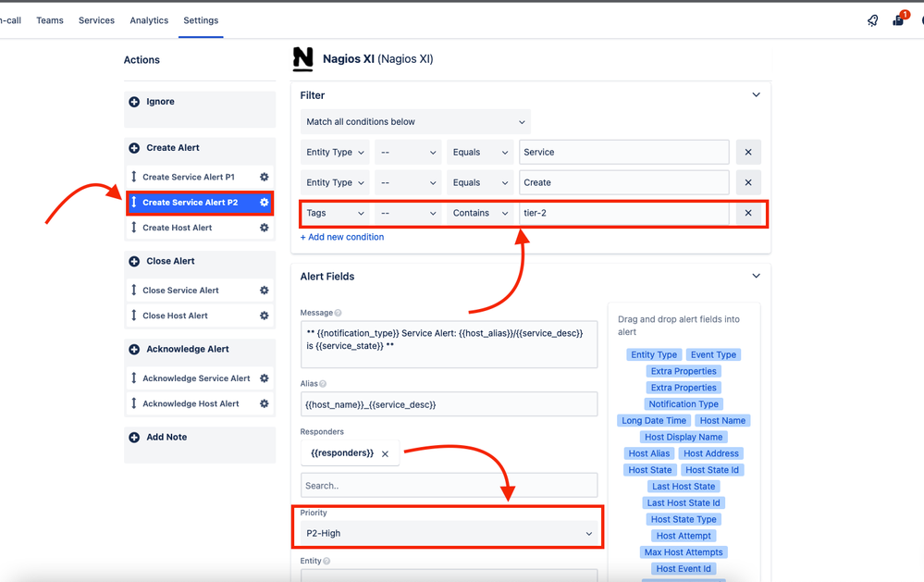Remove the Service filter condition

point(748,152)
